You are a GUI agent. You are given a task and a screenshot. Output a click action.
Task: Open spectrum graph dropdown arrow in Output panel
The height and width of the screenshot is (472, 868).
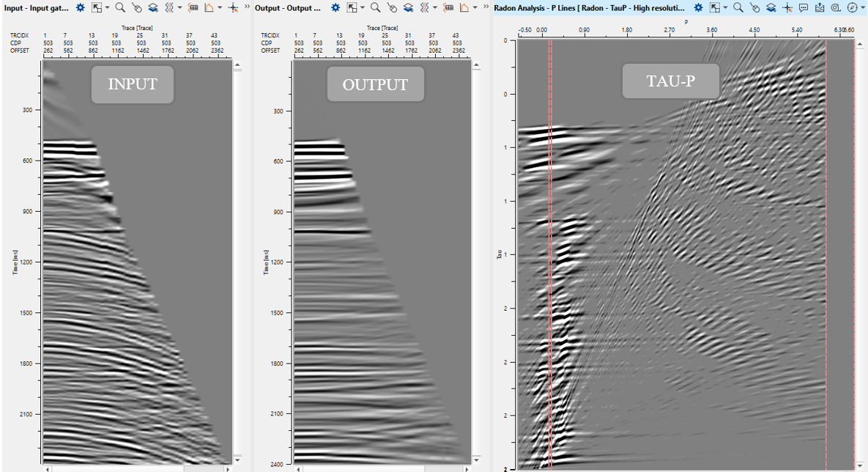click(x=474, y=7)
